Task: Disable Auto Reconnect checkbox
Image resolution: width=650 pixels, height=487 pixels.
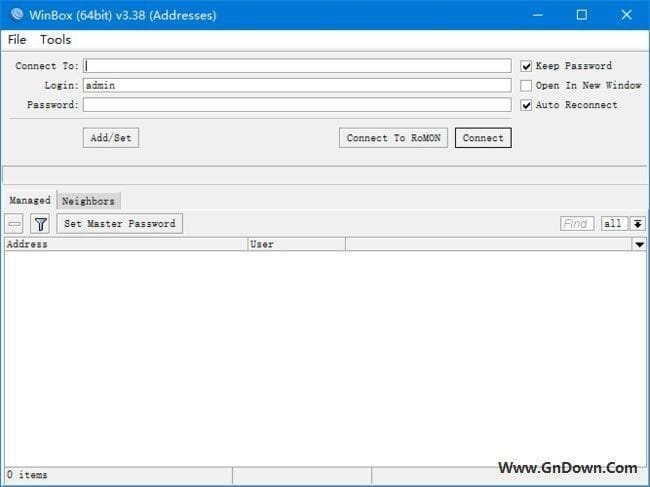Action: (526, 105)
